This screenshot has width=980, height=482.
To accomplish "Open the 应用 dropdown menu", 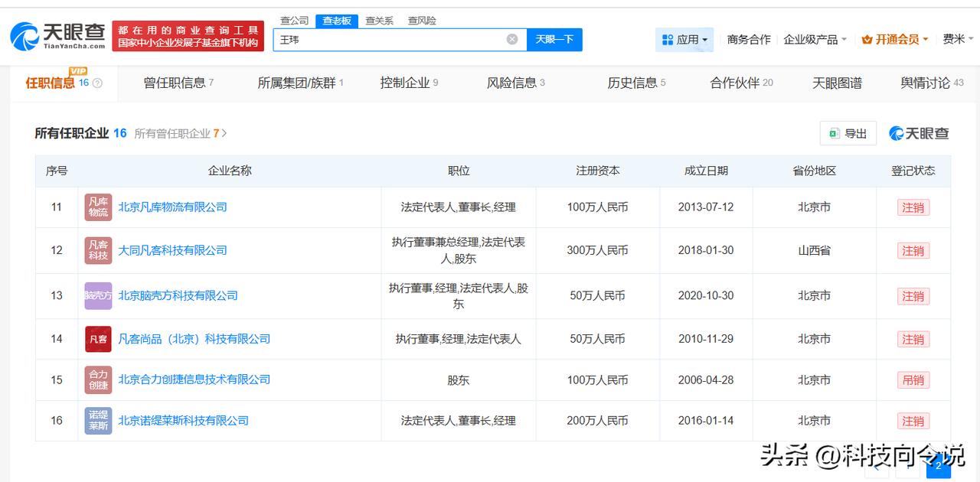I will click(684, 40).
